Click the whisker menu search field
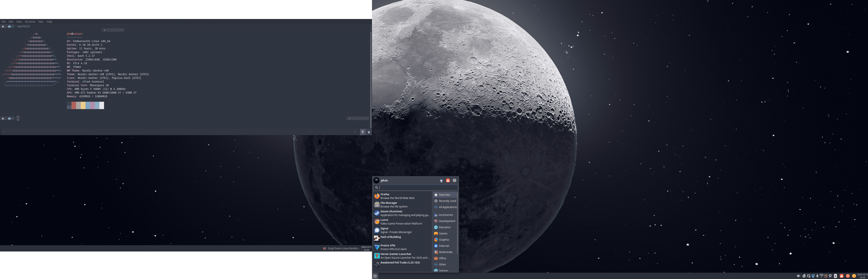868x279 pixels. click(x=415, y=187)
